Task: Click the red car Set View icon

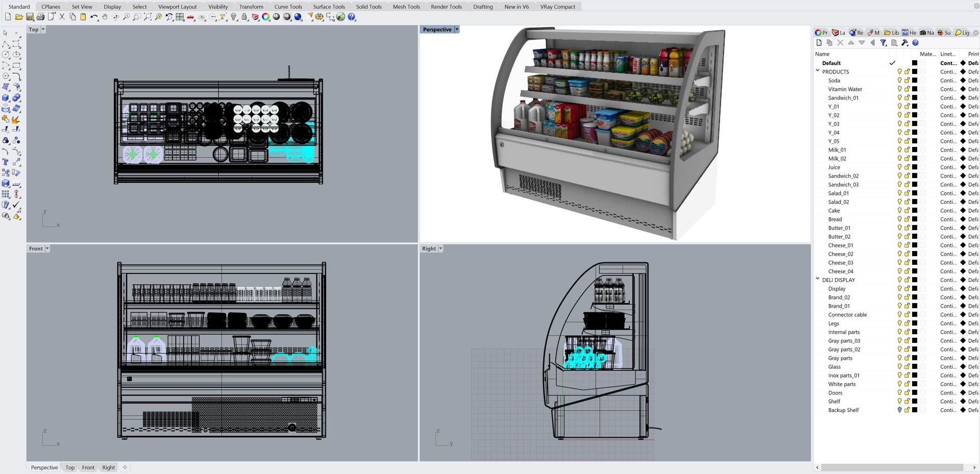Action: [190, 17]
